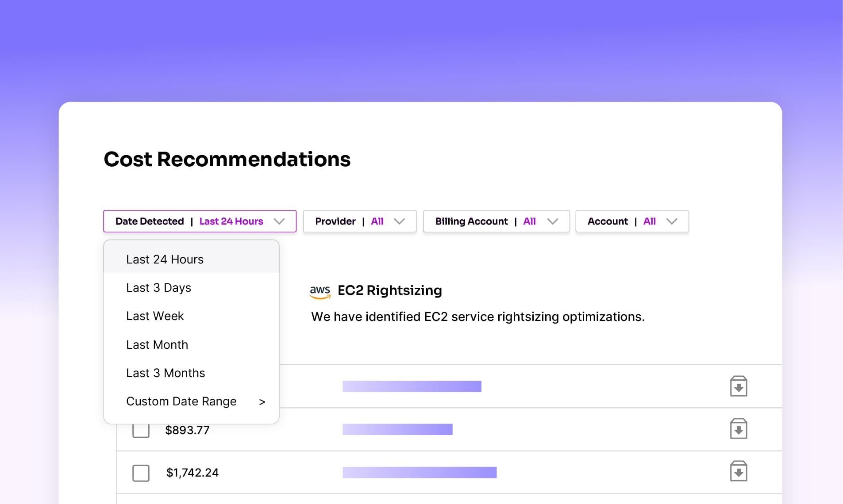Screen dimensions: 843x504
Task: Choose Last 3 Days in the date list
Action: (158, 287)
